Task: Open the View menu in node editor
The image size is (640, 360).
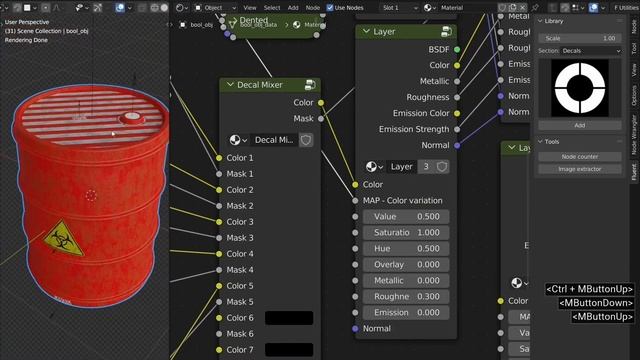Action: (x=250, y=7)
